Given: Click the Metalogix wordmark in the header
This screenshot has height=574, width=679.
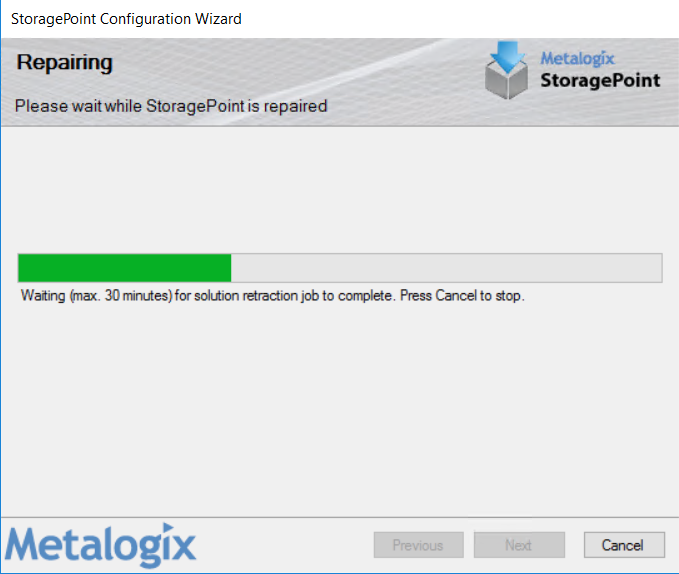Looking at the screenshot, I should (577, 59).
